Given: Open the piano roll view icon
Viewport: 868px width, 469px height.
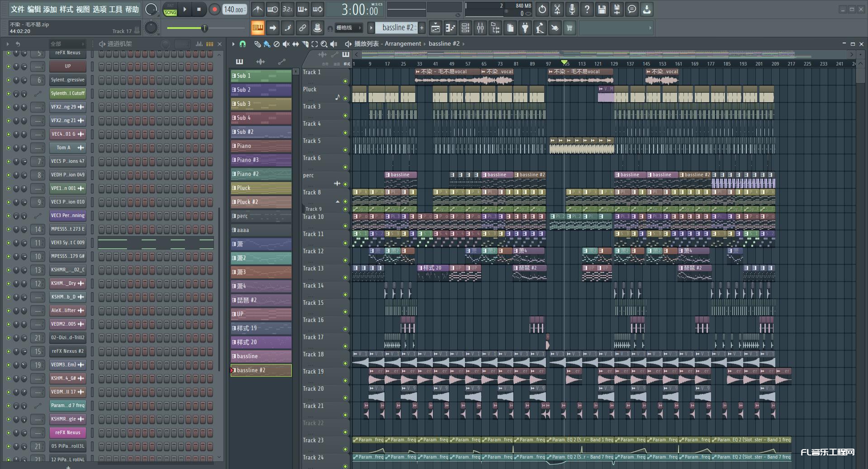Looking at the screenshot, I should (450, 28).
